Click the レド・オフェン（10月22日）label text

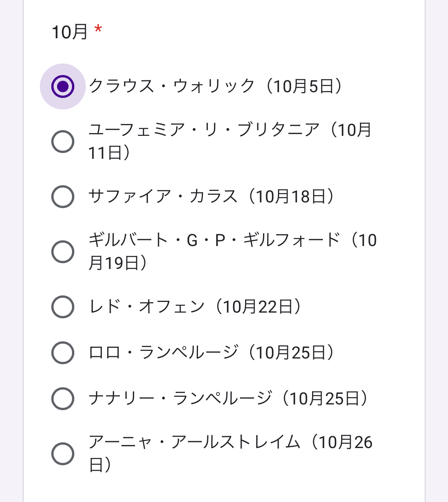click(195, 307)
